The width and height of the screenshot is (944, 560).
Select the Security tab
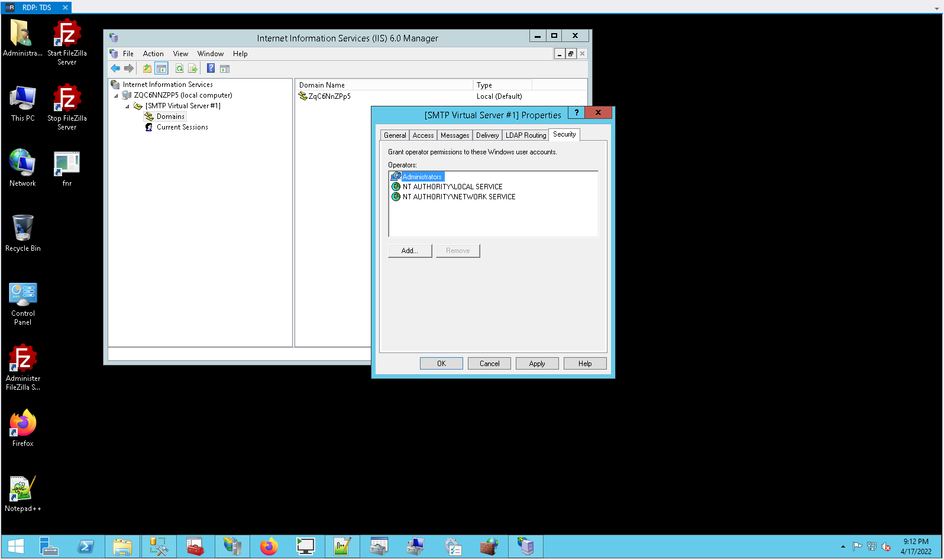564,134
